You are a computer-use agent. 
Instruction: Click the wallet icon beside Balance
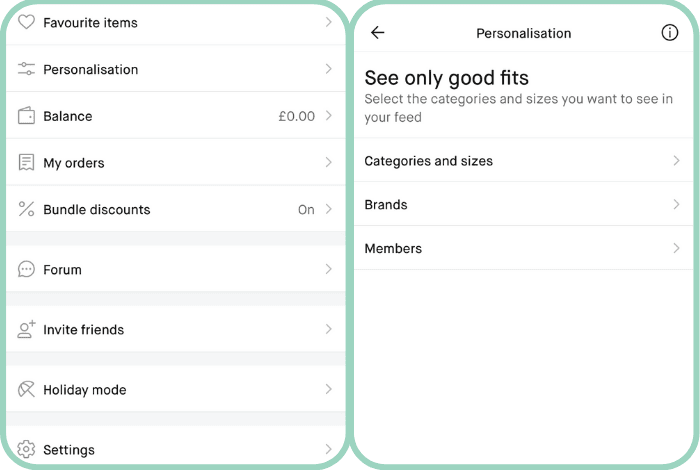coord(27,116)
